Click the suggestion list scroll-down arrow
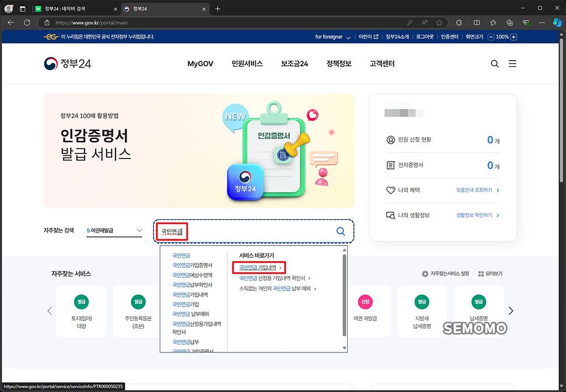566x392 pixels. pos(344,348)
